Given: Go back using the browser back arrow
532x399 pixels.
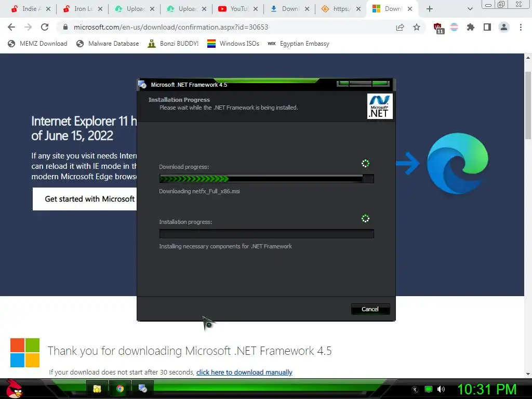Looking at the screenshot, I should [x=11, y=27].
